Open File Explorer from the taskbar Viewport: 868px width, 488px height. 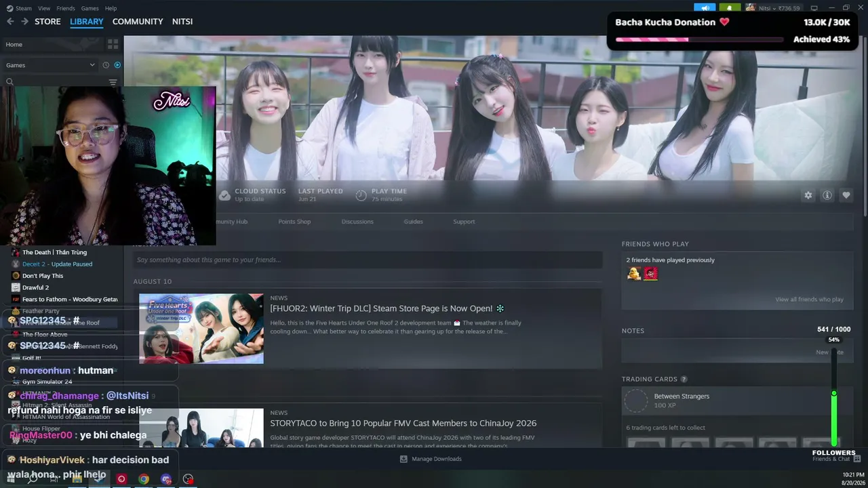77,479
